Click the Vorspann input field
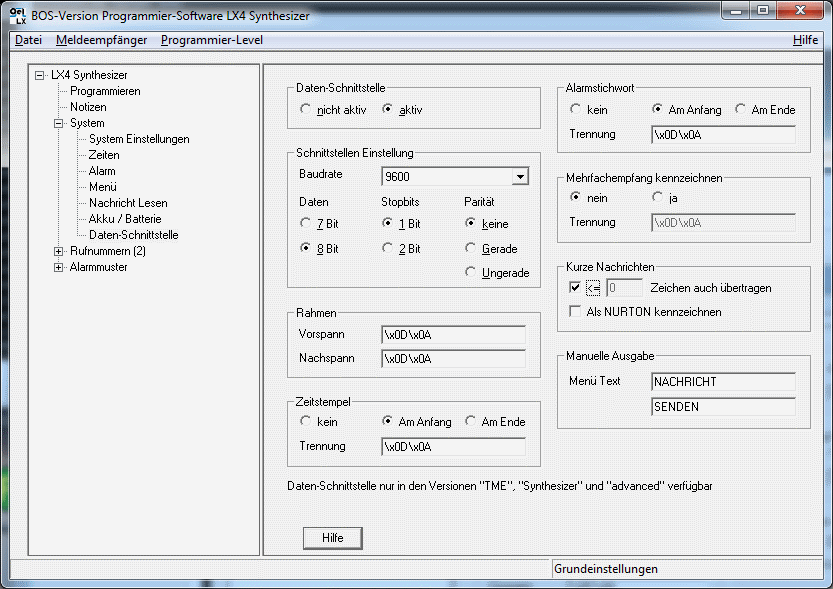The height and width of the screenshot is (589, 833). [454, 335]
